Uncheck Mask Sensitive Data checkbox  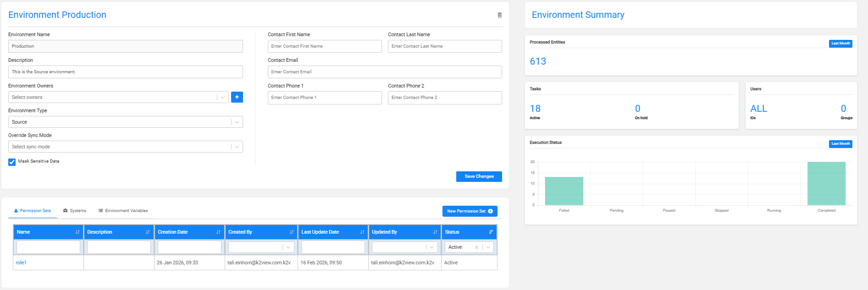pyautogui.click(x=12, y=162)
